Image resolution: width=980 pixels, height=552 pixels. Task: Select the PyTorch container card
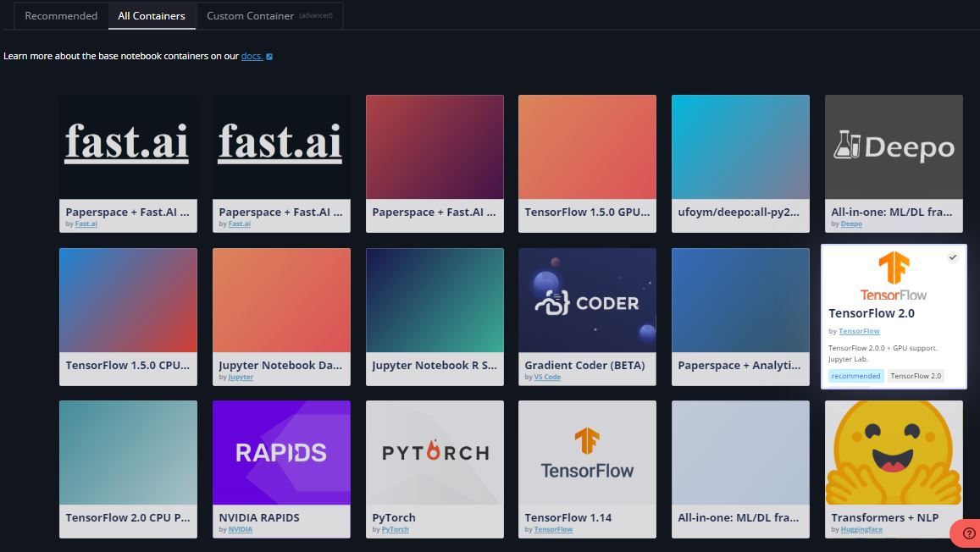[435, 469]
